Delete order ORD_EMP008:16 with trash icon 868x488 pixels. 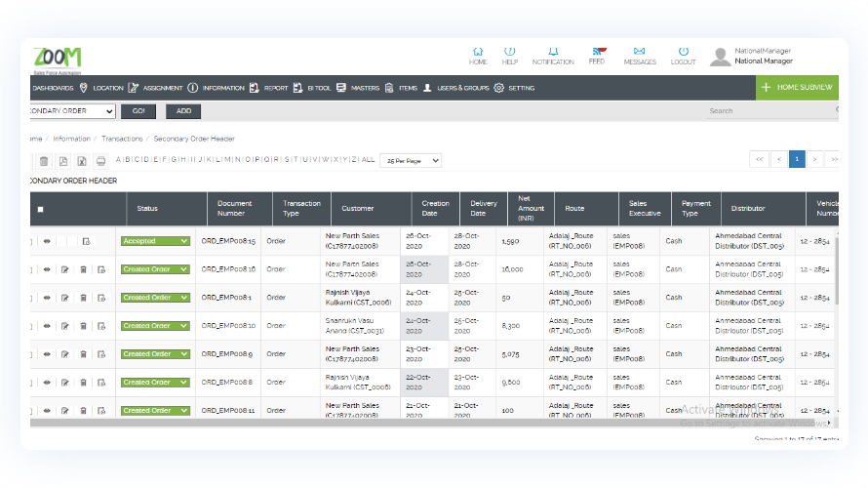(x=83, y=269)
